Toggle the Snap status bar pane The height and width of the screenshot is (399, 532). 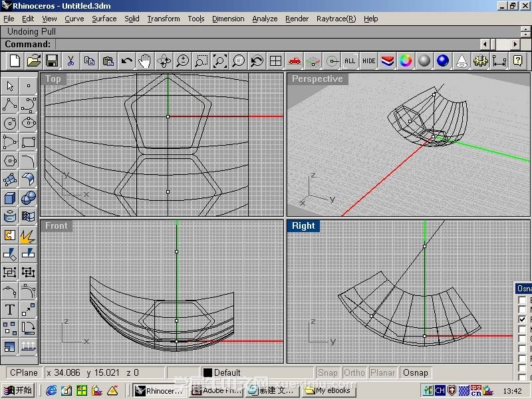327,373
